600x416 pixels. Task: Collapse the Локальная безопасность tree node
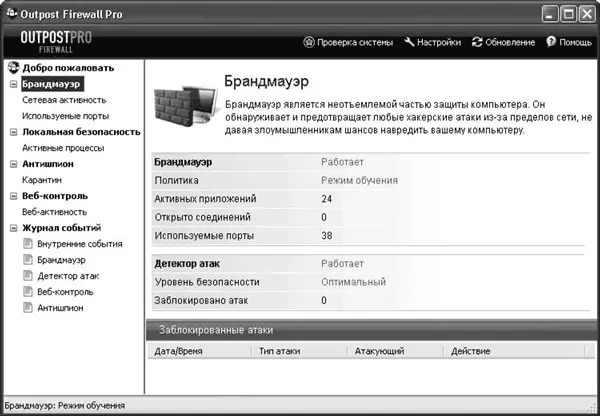[x=13, y=132]
